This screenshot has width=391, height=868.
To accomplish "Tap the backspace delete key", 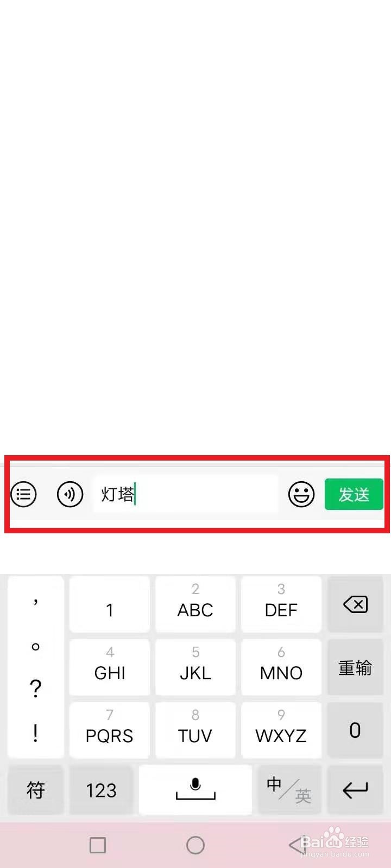I will (356, 604).
